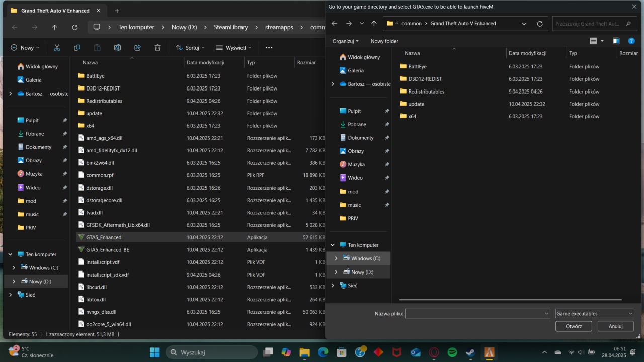Open the Organizuj menu
The width and height of the screenshot is (644, 362).
pyautogui.click(x=345, y=41)
